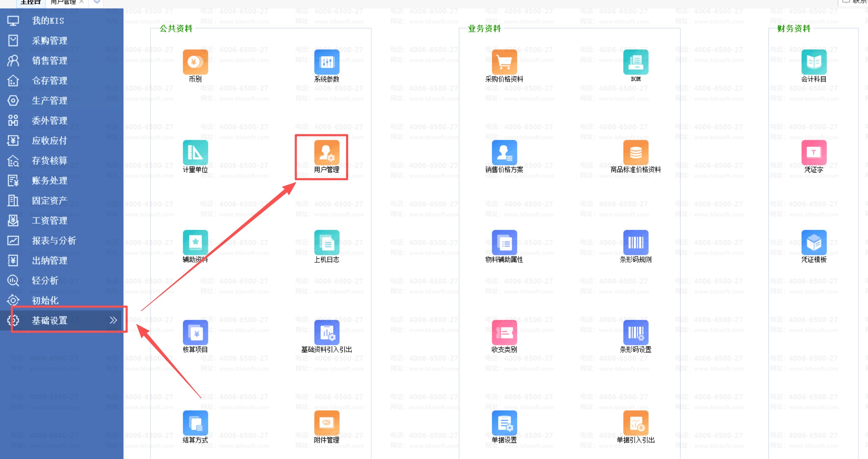
Task: Open the 凭证字 icon
Action: tap(814, 153)
